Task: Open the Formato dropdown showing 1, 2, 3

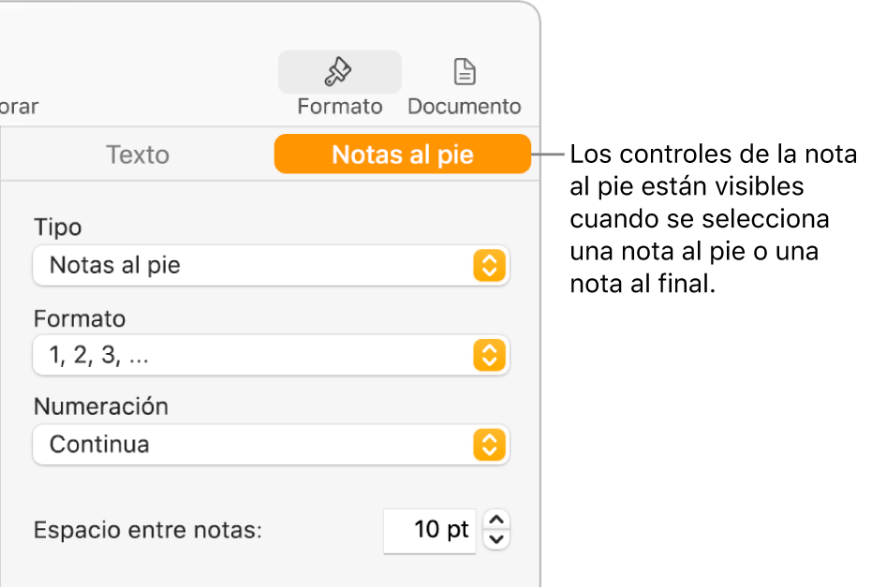Action: click(x=272, y=356)
